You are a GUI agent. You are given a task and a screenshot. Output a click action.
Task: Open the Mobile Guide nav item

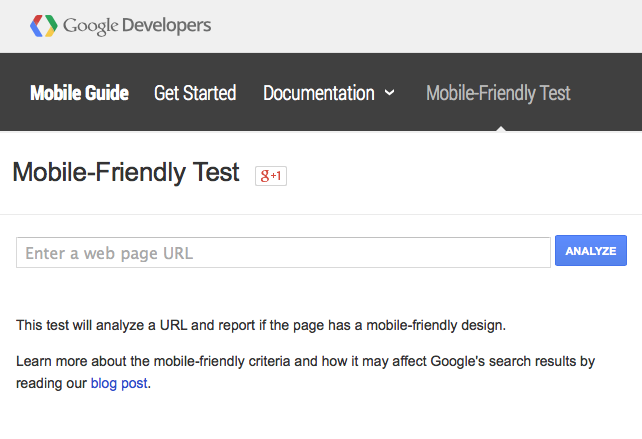coord(79,93)
